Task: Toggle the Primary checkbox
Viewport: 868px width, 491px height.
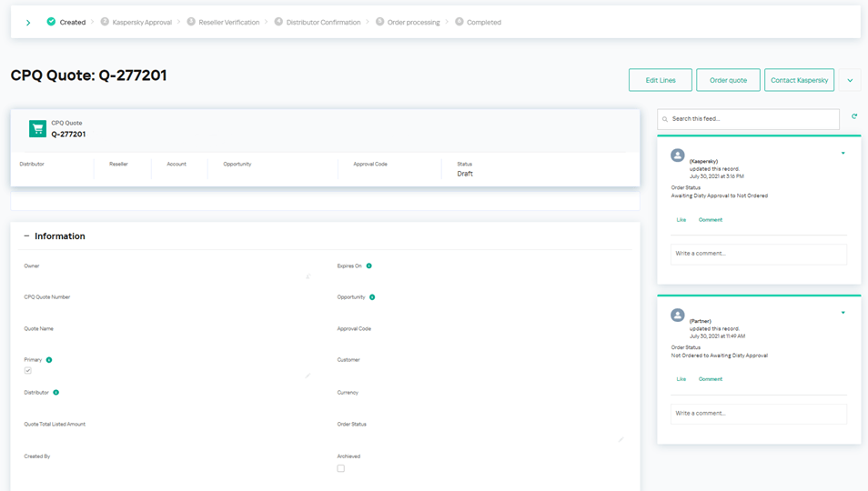Action: [x=27, y=370]
